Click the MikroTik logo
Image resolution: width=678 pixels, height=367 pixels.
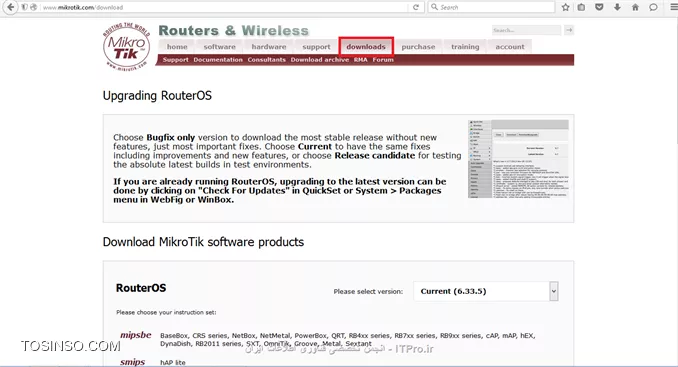point(126,47)
